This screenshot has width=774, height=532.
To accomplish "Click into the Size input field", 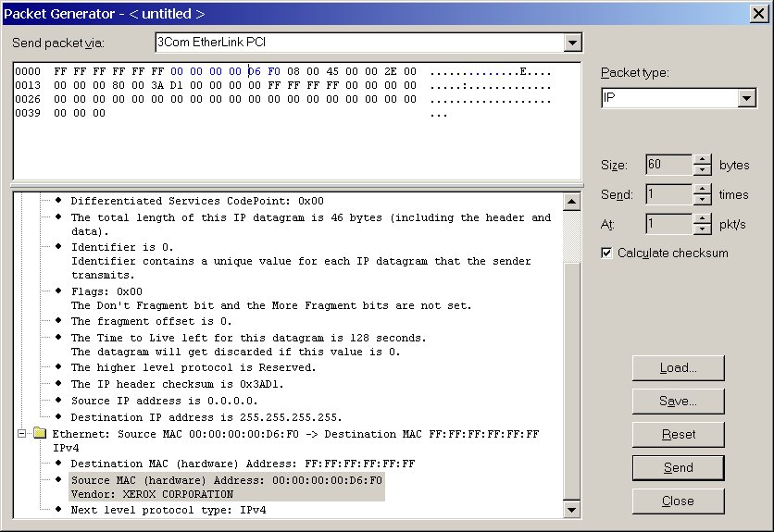I will (669, 165).
